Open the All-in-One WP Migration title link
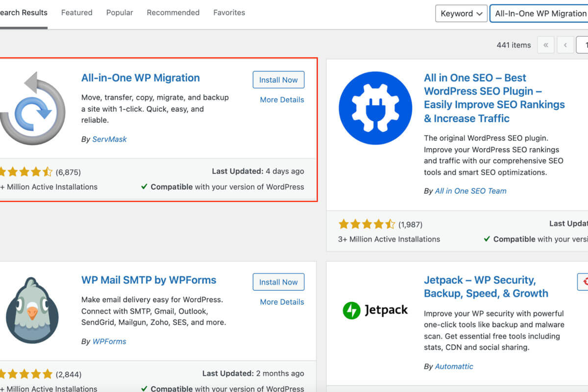 [x=141, y=78]
